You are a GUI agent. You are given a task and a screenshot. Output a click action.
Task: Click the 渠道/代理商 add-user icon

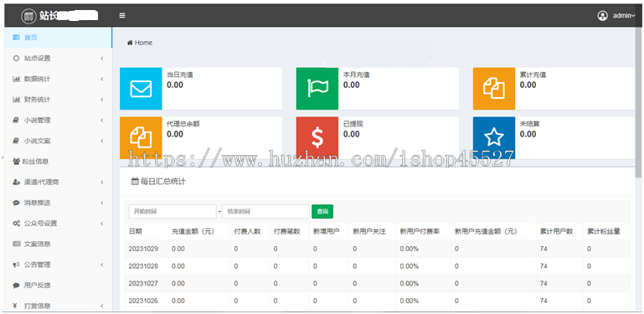pos(17,182)
